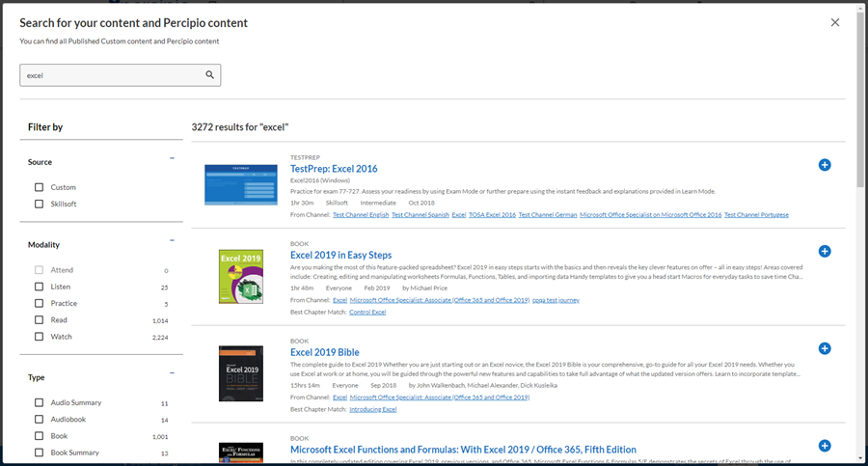The width and height of the screenshot is (868, 466).
Task: Click the Book count 1,001
Action: click(160, 437)
